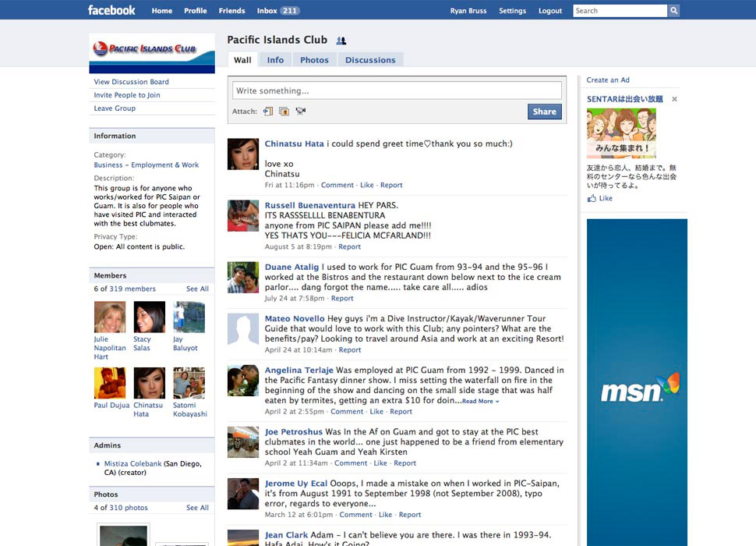
Task: Switch to the Photos tab
Action: [x=314, y=60]
